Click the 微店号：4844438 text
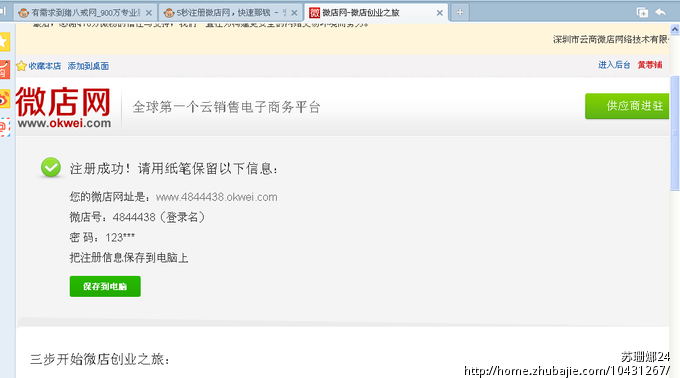This screenshot has height=378, width=680. 137,217
